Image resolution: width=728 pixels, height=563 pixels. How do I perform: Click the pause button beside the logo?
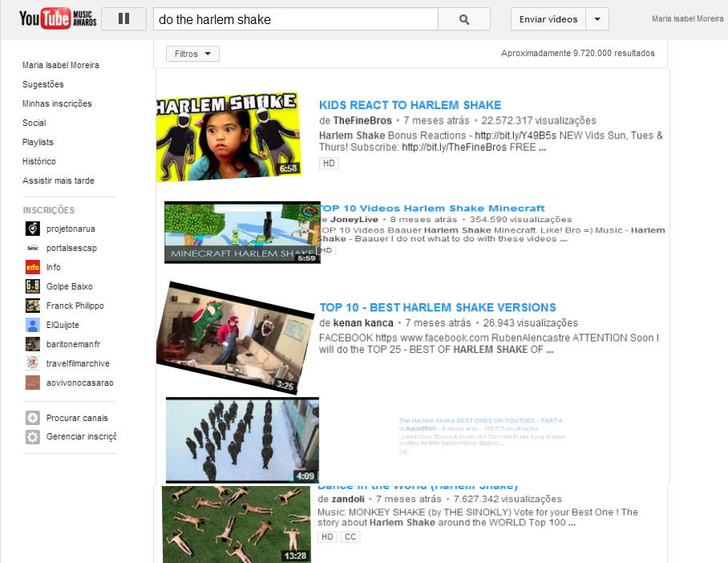[124, 18]
